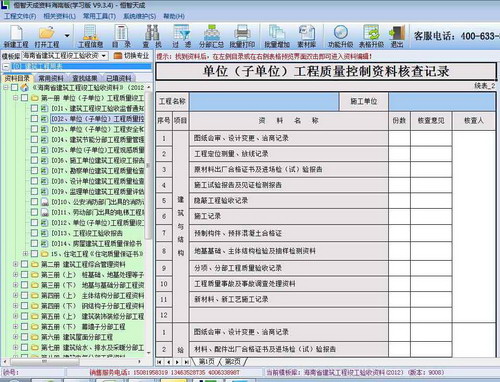Screen dimensions: 500x382
Task: Check the box for item [0]13 工程竣工验收报告
Action: click(34, 233)
